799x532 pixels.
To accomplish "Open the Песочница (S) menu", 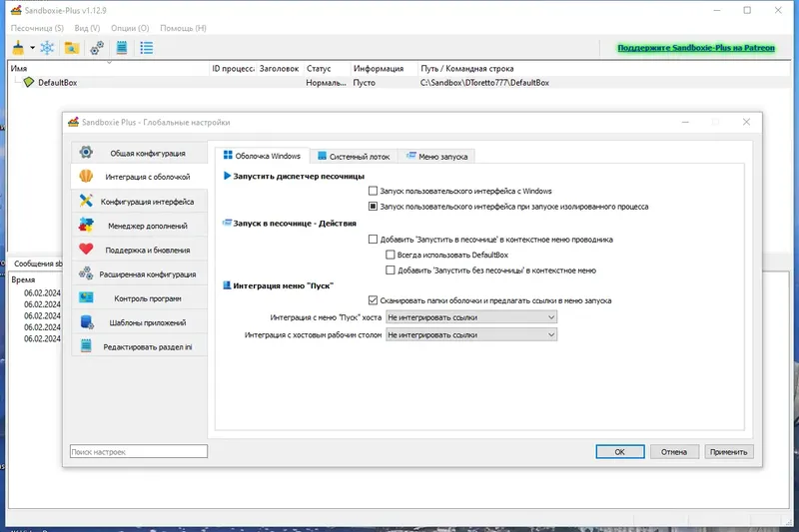I will pyautogui.click(x=37, y=28).
